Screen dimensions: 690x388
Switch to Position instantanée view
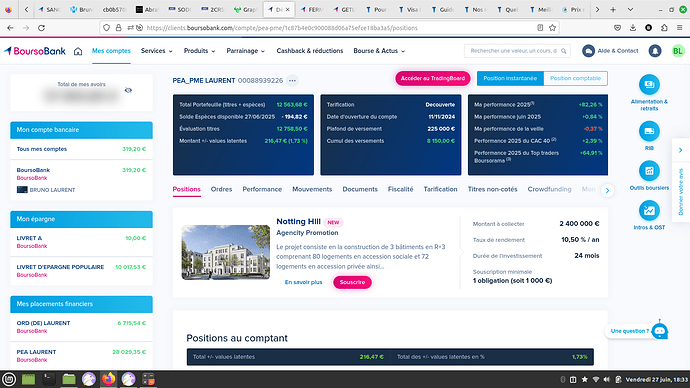pos(510,78)
